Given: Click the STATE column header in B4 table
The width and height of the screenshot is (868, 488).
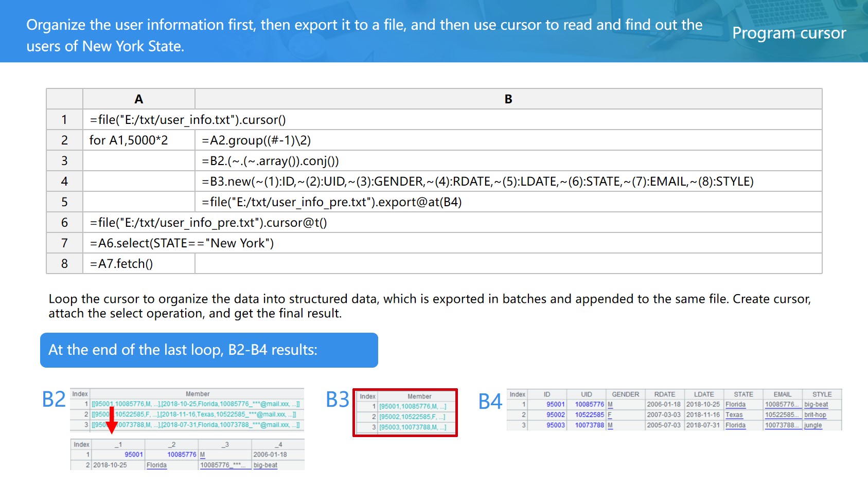Looking at the screenshot, I should (743, 394).
